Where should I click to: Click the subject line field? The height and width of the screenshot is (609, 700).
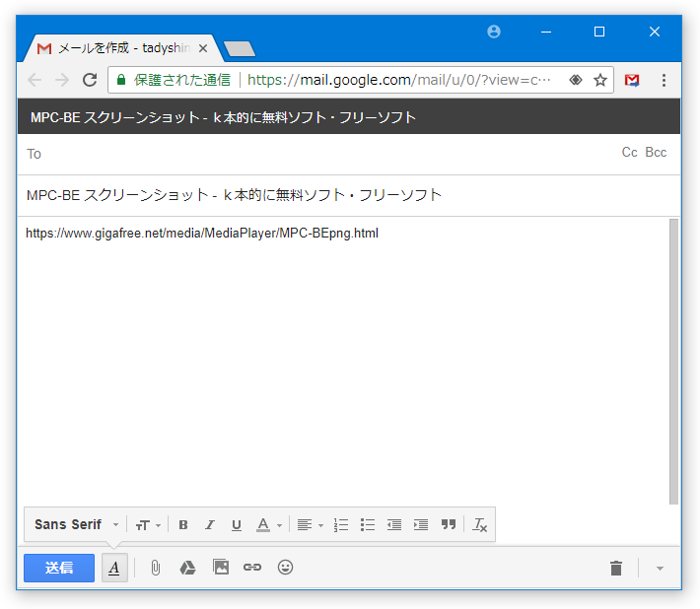(x=349, y=195)
